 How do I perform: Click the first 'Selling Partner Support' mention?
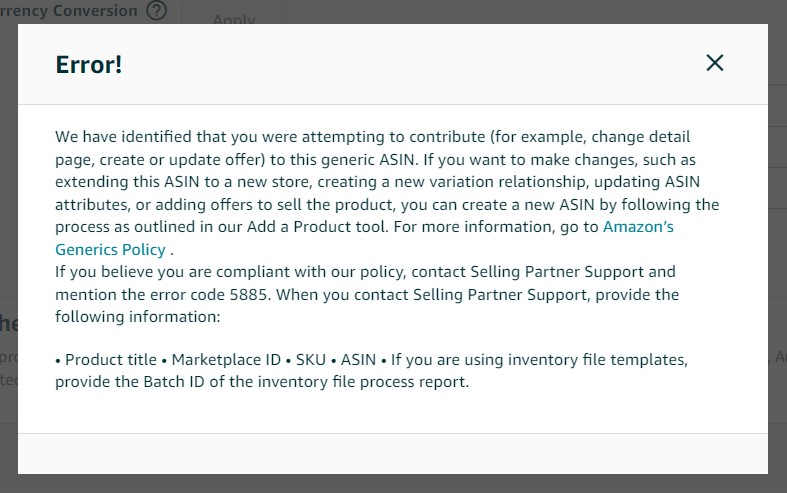coord(557,272)
